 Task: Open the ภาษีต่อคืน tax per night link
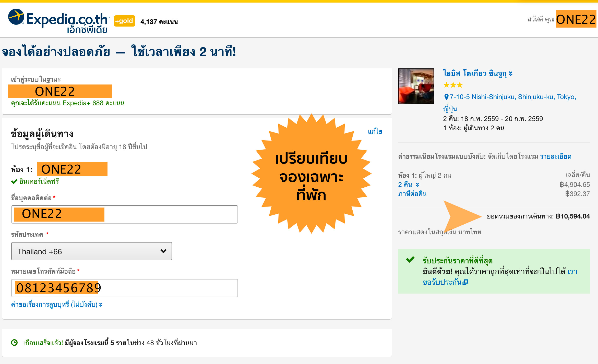point(412,194)
